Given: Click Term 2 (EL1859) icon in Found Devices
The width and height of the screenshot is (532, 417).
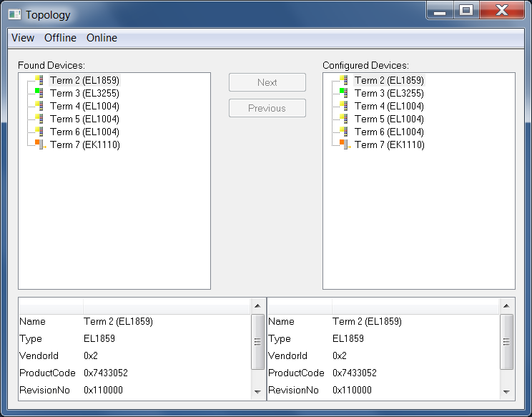Looking at the screenshot, I should click(39, 80).
